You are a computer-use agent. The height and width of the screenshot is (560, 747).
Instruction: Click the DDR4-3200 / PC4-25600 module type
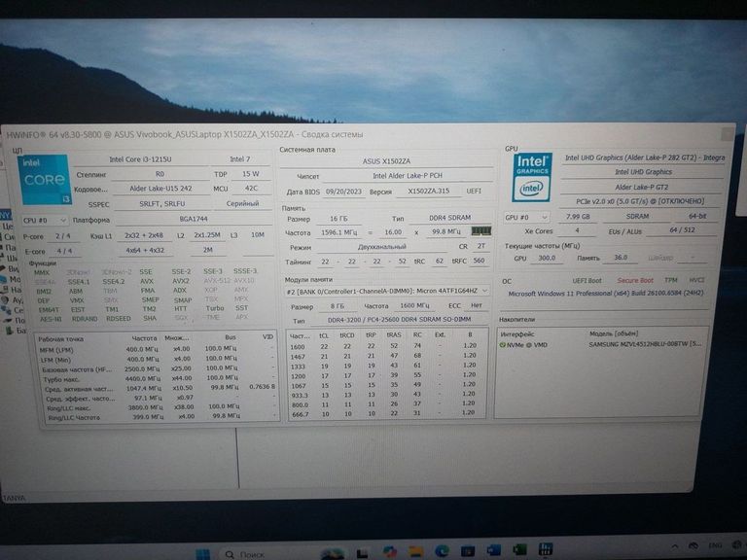pos(399,320)
